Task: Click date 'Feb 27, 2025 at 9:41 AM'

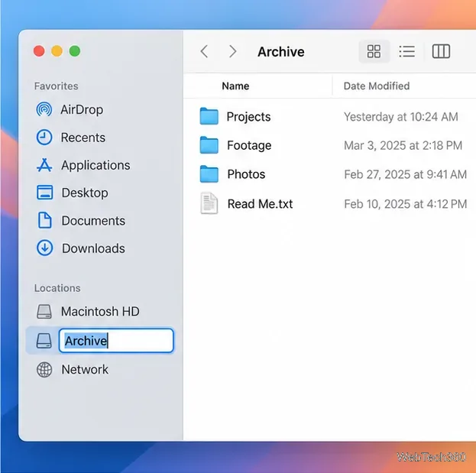Action: coord(405,174)
